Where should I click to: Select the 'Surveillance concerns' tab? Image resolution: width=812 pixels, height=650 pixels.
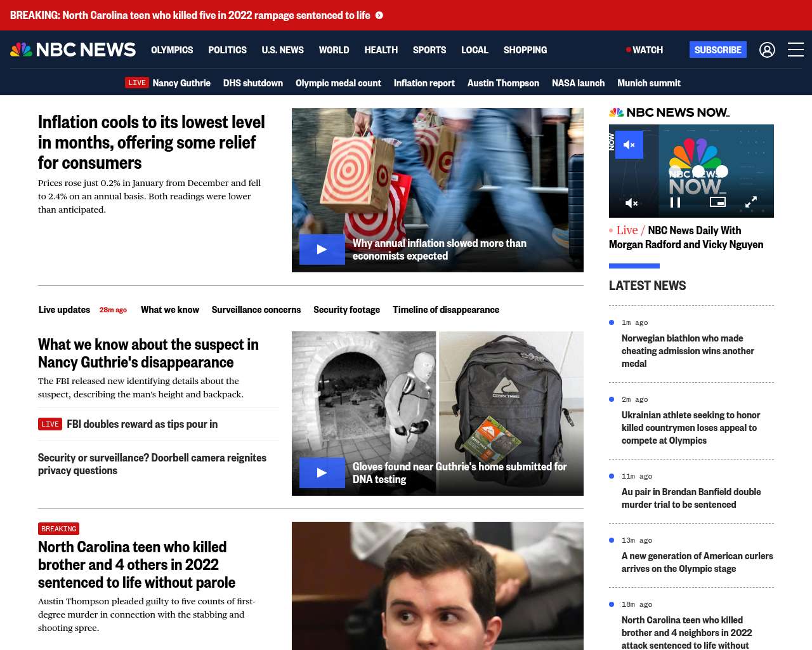click(x=256, y=310)
